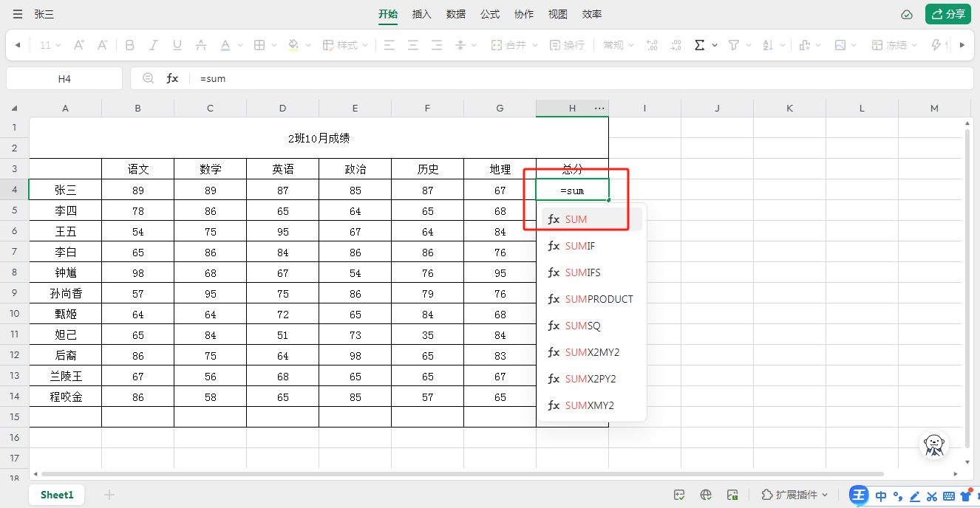
Task: Click the green 分享 share button
Action: click(948, 14)
